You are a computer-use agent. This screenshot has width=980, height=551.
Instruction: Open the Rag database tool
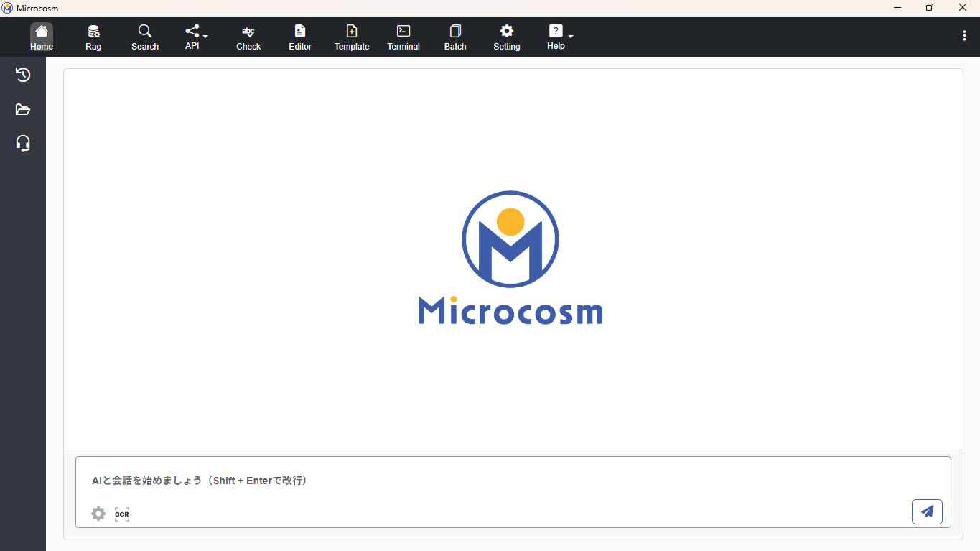(x=93, y=37)
